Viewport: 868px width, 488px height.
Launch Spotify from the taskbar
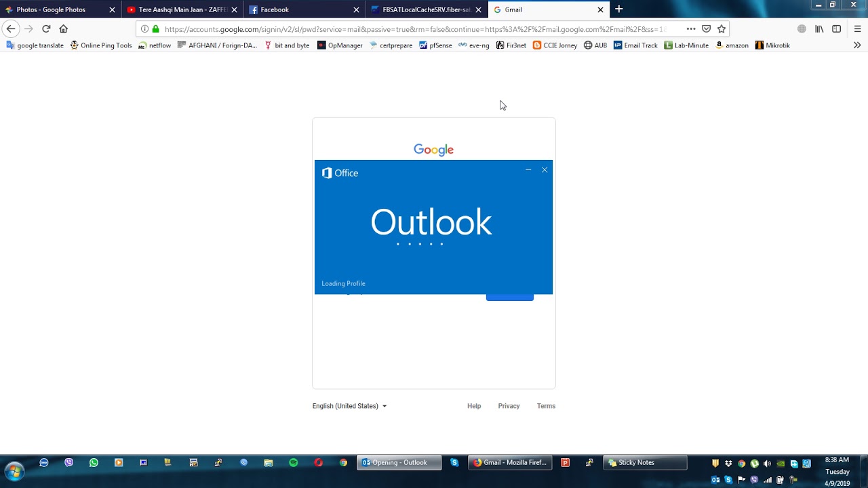pos(293,463)
